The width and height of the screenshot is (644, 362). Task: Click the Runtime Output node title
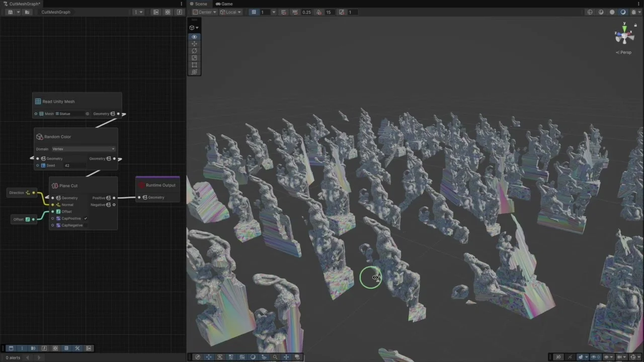(160, 185)
